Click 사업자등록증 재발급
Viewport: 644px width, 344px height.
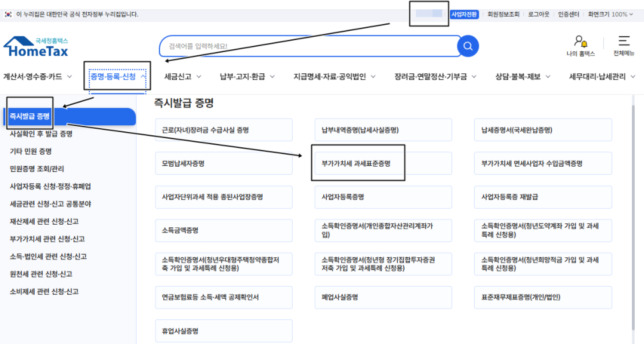pos(543,197)
